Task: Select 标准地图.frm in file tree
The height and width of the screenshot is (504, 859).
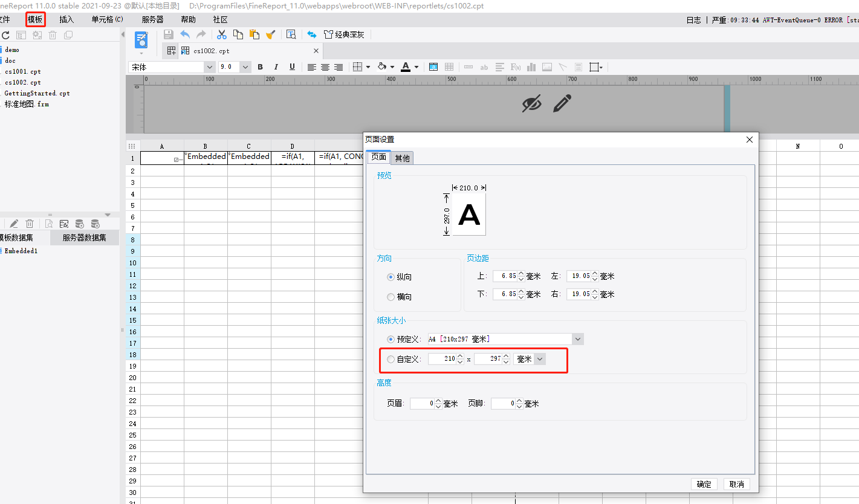Action: (x=27, y=104)
